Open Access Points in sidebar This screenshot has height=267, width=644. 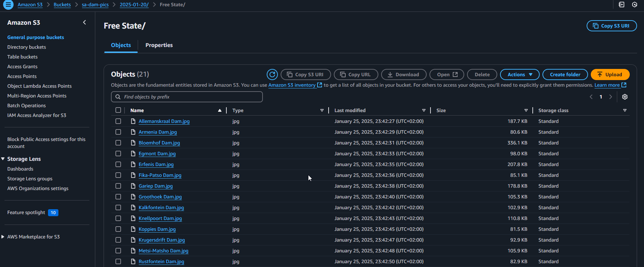point(22,76)
